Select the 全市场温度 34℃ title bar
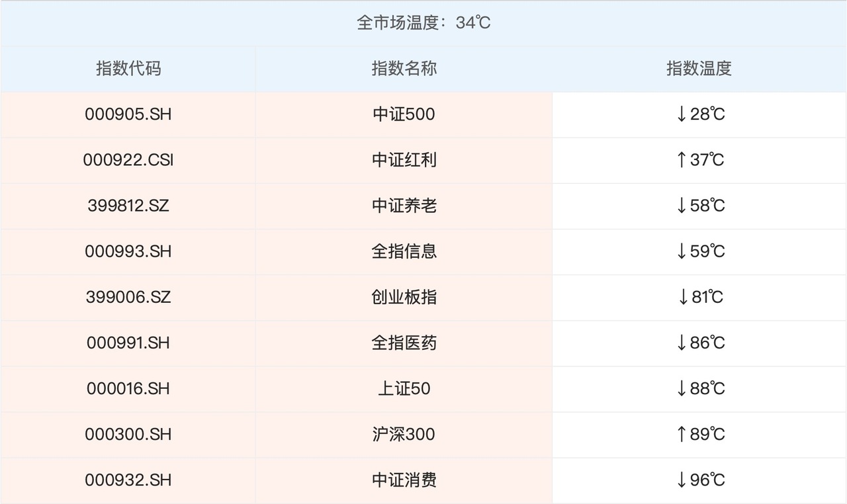Screen dimensions: 847x504 click(x=423, y=23)
